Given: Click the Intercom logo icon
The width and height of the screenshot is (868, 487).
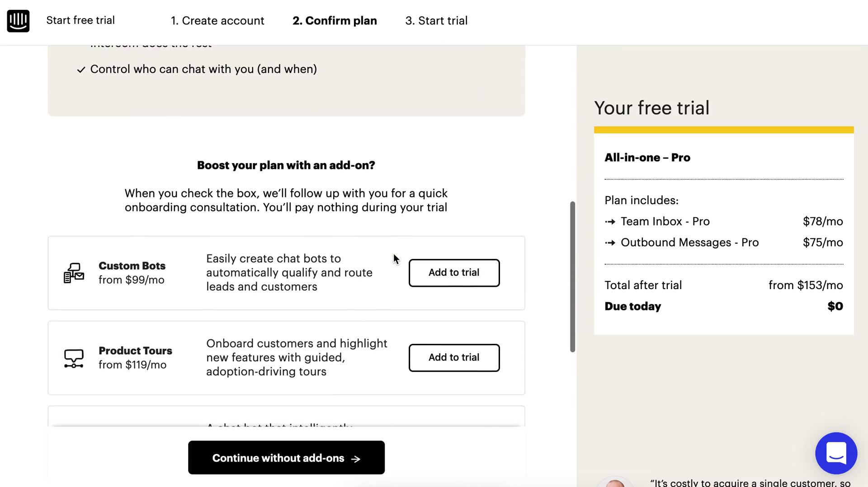Looking at the screenshot, I should tap(18, 21).
